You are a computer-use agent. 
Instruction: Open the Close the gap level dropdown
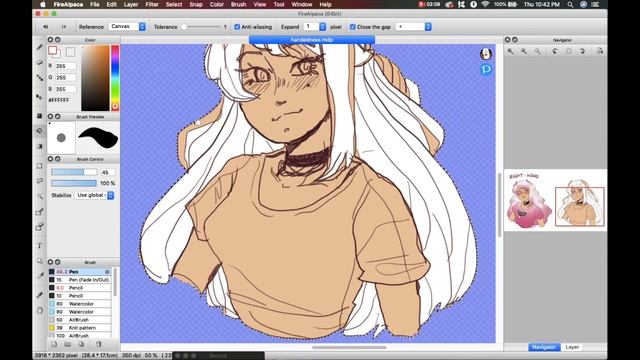[413, 27]
